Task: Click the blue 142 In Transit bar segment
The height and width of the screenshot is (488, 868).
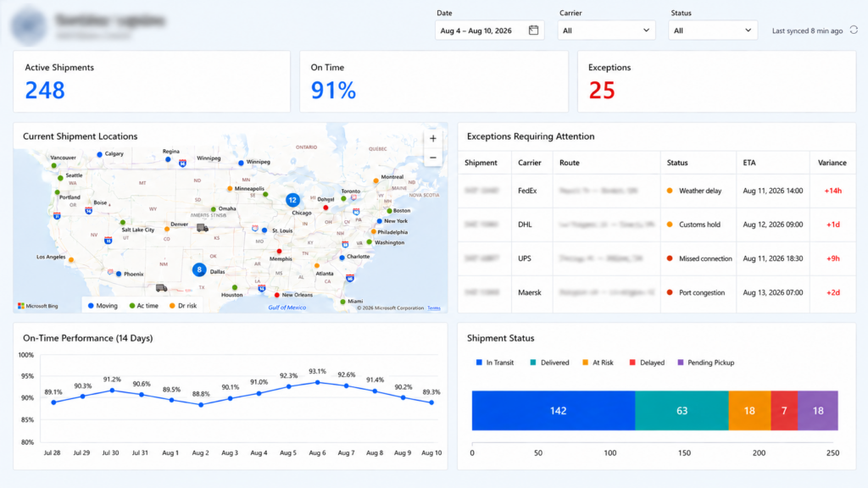Action: [554, 411]
